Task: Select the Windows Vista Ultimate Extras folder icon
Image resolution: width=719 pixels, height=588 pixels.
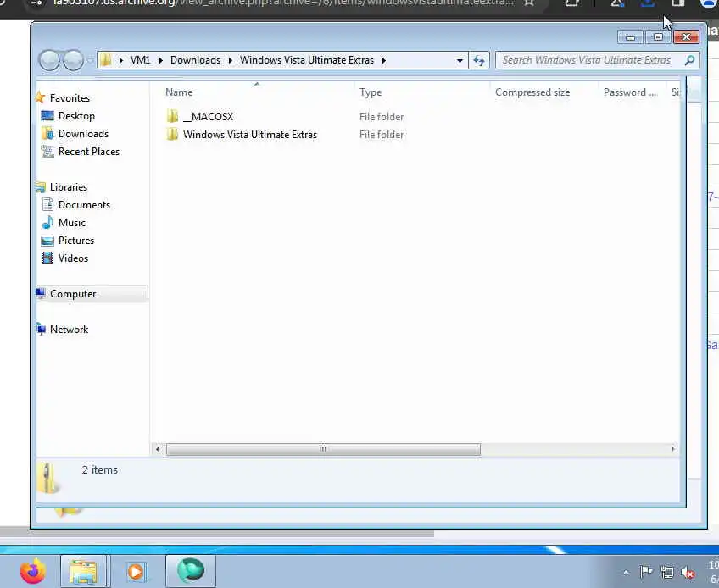Action: [172, 134]
